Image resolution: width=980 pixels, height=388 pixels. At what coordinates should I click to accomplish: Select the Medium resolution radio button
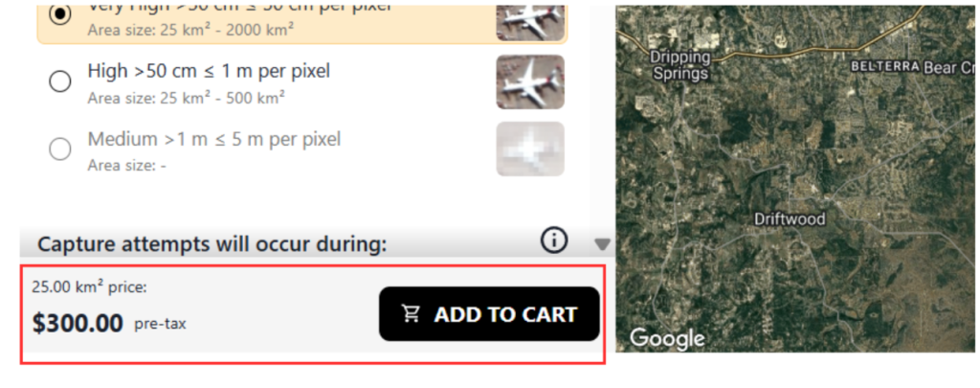tap(60, 148)
